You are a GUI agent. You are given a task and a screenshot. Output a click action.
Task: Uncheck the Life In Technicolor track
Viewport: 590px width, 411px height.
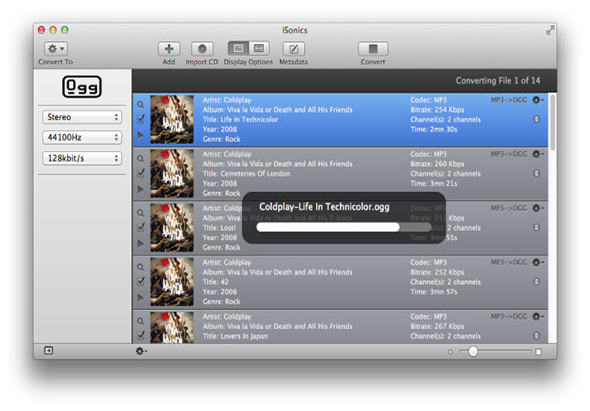141,119
